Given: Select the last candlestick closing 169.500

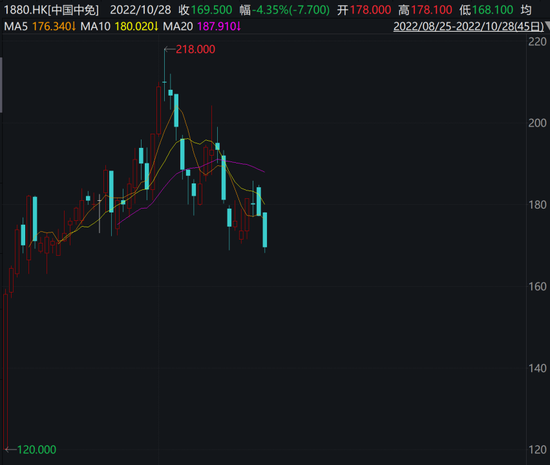Looking at the screenshot, I should pos(265,230).
